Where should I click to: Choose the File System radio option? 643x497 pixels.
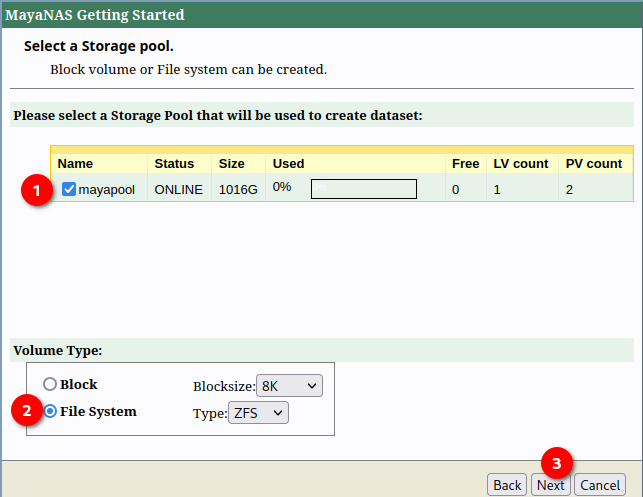50,411
